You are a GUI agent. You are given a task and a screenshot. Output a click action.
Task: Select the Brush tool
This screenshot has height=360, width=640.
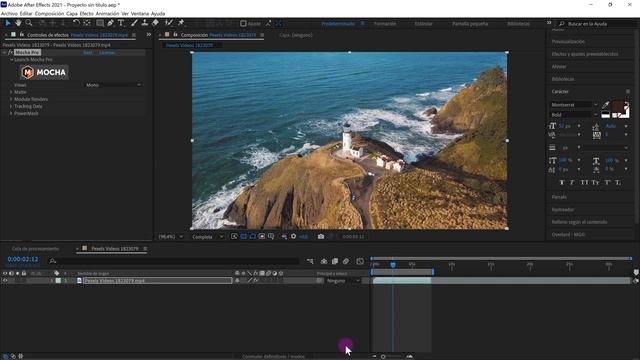(134, 23)
